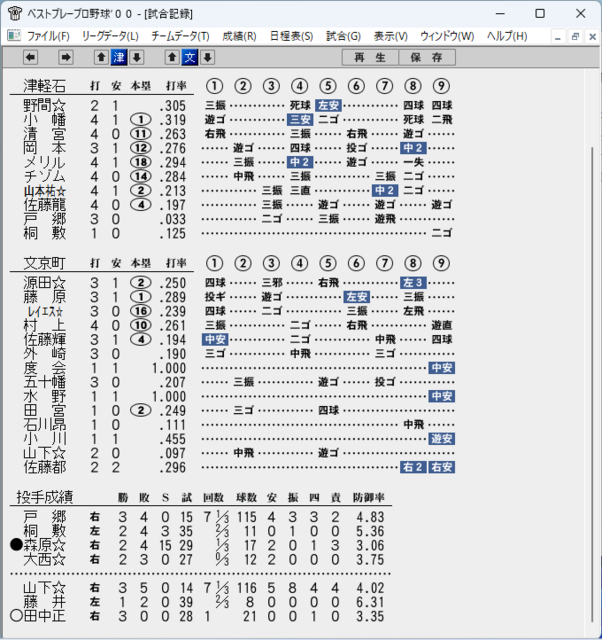Click pitcher name 藤井
602x640 pixels.
pyautogui.click(x=44, y=602)
